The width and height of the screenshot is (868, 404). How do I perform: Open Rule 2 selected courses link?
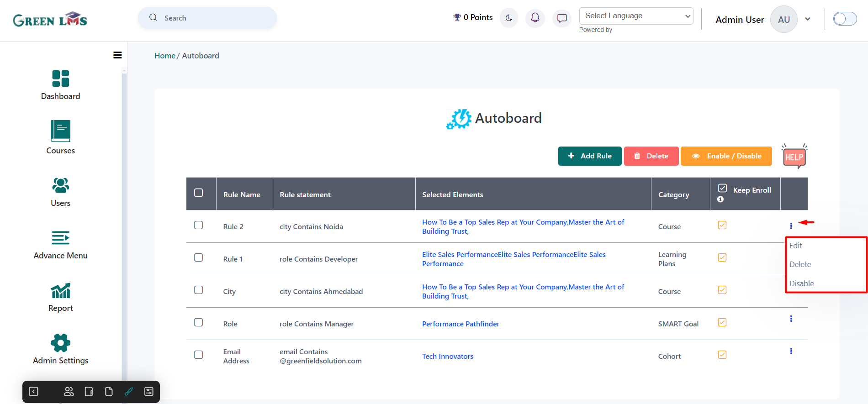point(523,227)
